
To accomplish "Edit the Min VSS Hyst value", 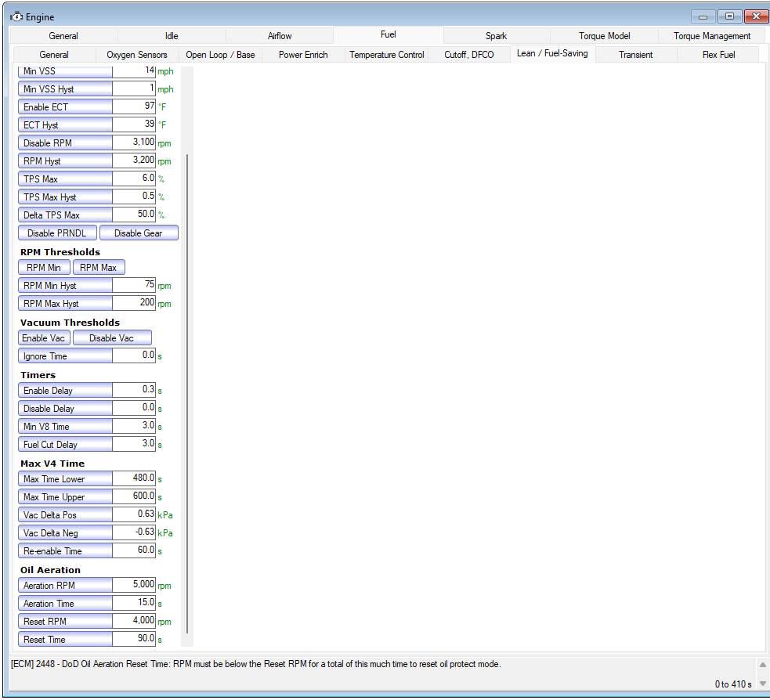I will pos(134,88).
